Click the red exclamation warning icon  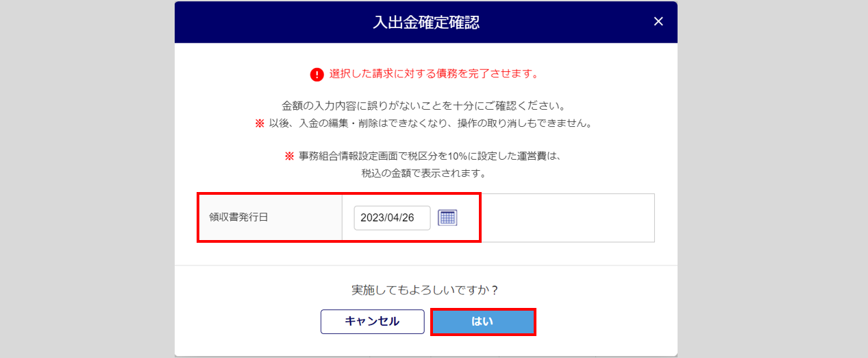coord(317,74)
